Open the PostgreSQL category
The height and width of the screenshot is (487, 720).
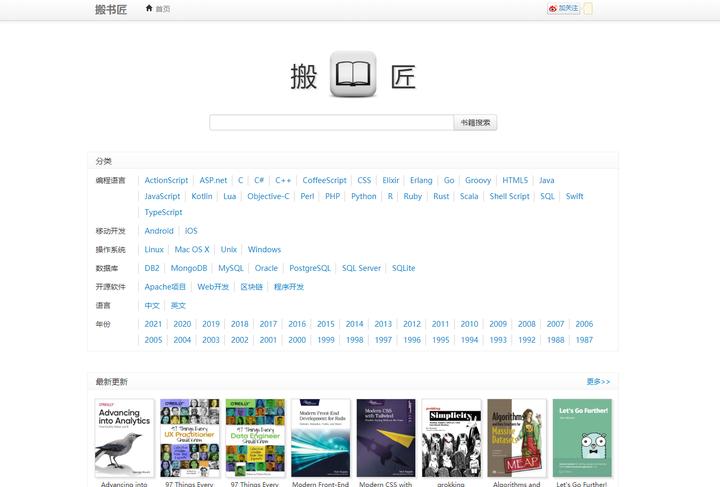310,268
